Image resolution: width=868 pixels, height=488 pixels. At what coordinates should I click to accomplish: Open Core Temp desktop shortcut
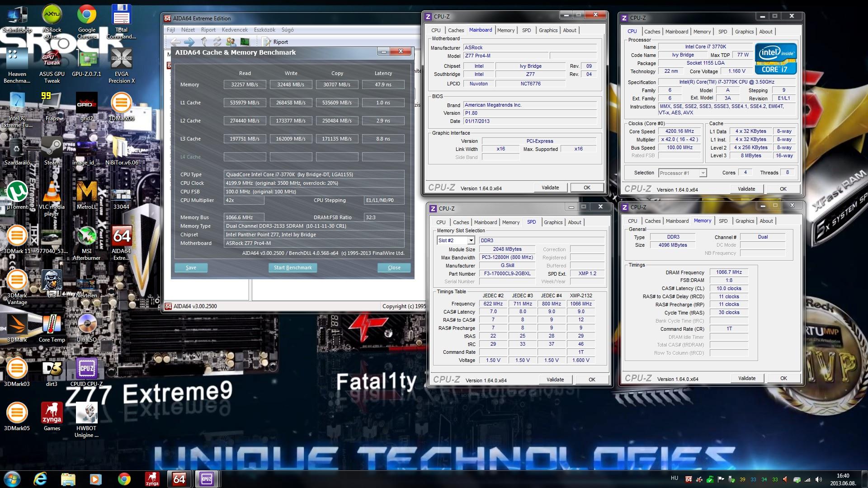click(x=52, y=328)
